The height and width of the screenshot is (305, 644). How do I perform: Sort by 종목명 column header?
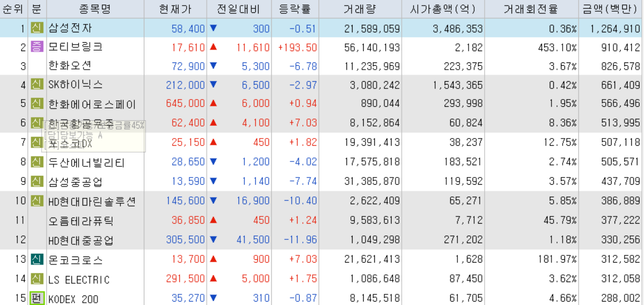[95, 9]
